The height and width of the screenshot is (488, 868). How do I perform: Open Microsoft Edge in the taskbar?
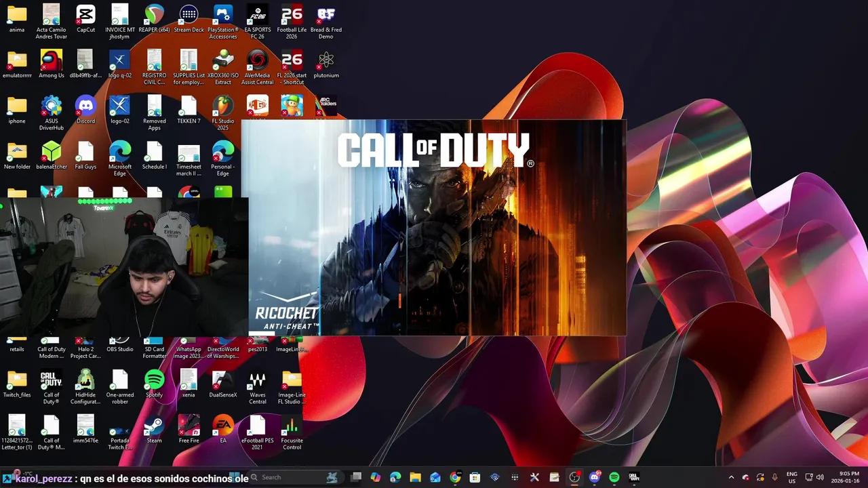pyautogui.click(x=395, y=477)
